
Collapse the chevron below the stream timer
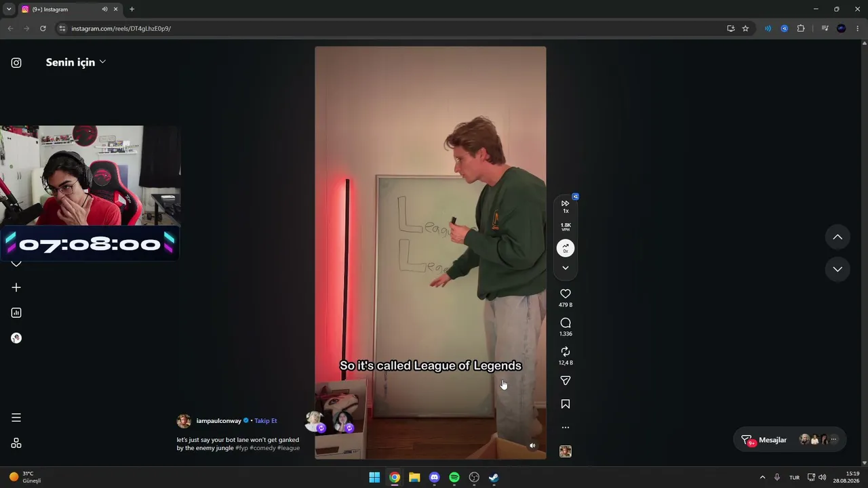coord(16,264)
